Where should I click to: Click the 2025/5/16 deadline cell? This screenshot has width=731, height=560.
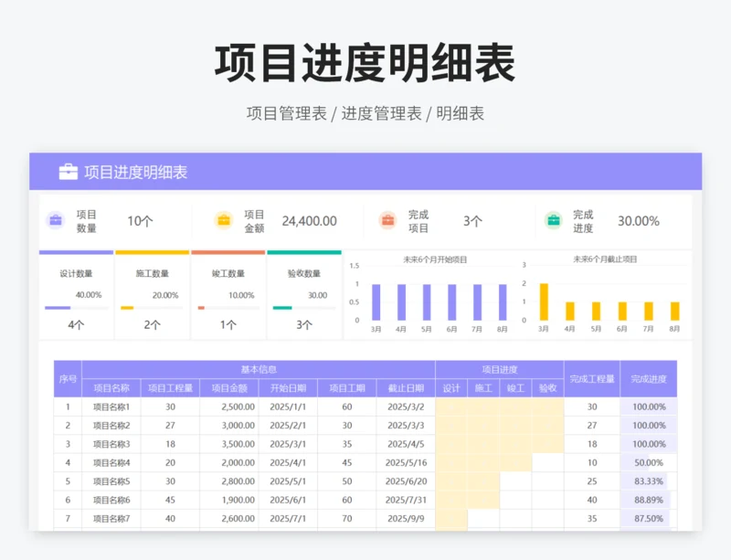(406, 462)
